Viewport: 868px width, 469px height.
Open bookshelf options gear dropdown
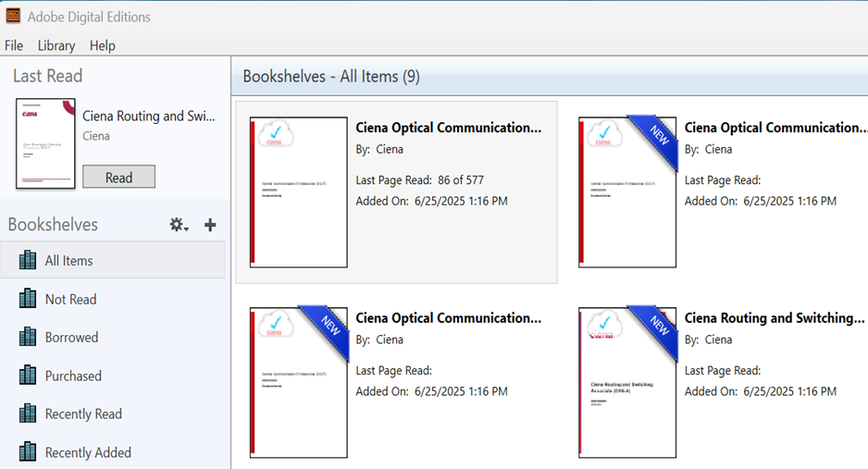179,225
